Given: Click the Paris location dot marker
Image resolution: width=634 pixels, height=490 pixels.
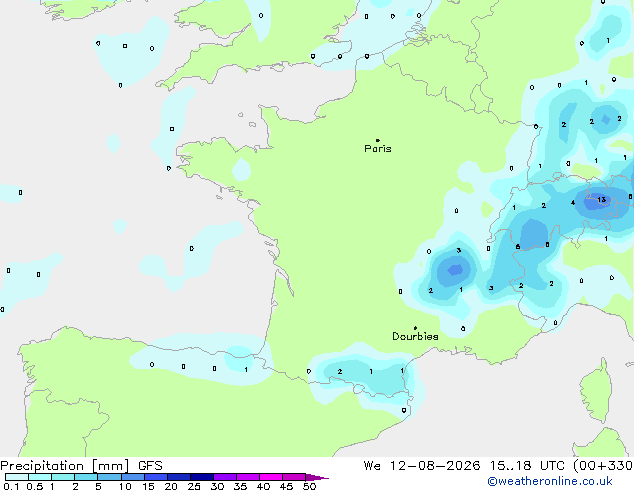Looking at the screenshot, I should point(378,140).
